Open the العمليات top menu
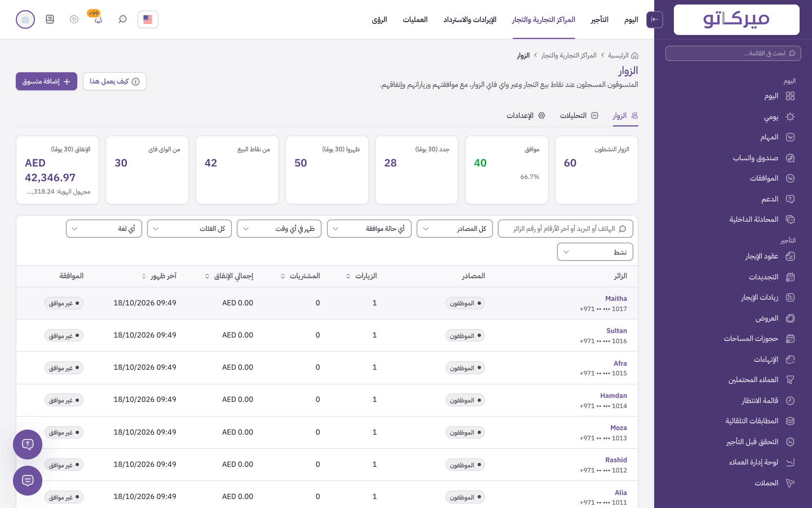The height and width of the screenshot is (508, 812). [415, 20]
